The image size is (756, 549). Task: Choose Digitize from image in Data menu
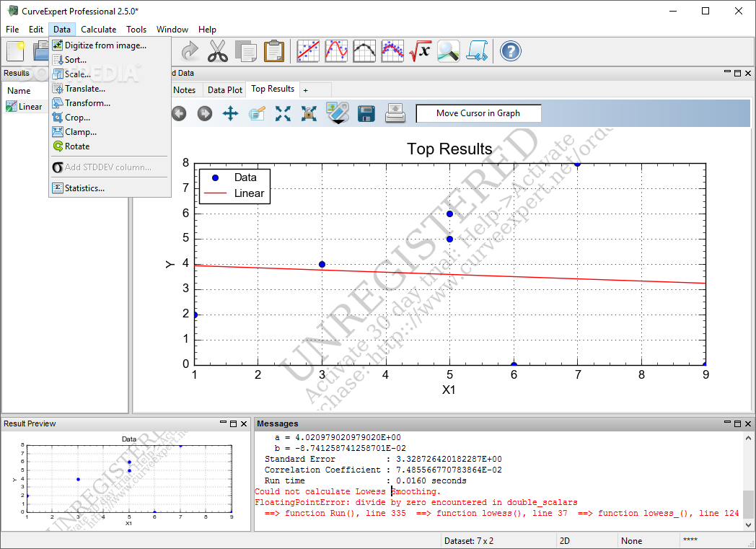coord(110,45)
